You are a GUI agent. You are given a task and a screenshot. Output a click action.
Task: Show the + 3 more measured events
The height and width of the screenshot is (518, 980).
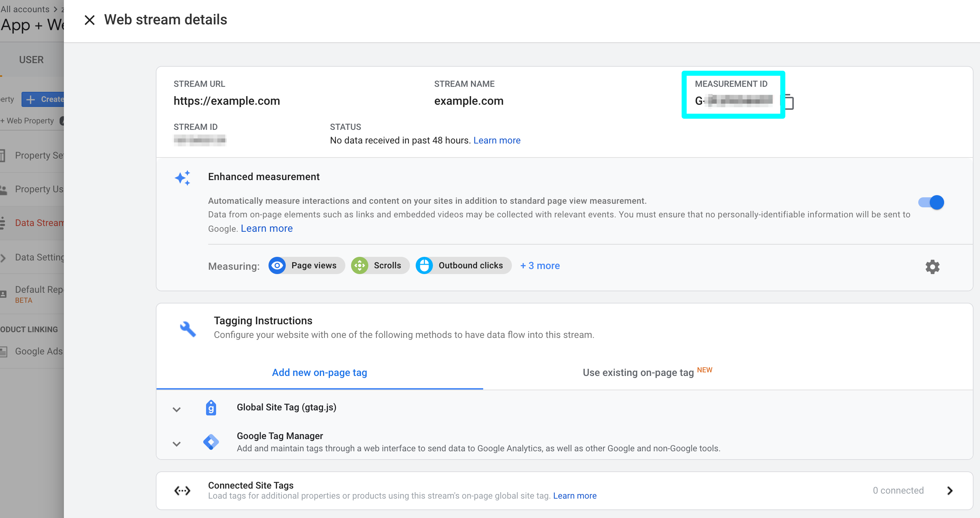click(x=540, y=266)
